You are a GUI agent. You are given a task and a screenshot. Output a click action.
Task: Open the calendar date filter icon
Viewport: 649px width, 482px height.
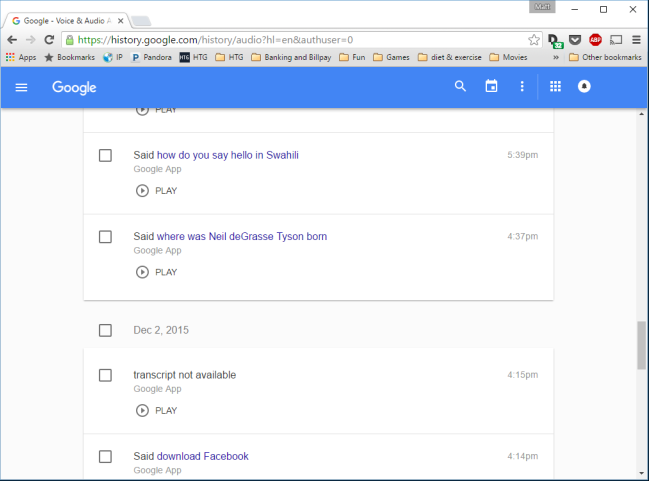coord(491,87)
